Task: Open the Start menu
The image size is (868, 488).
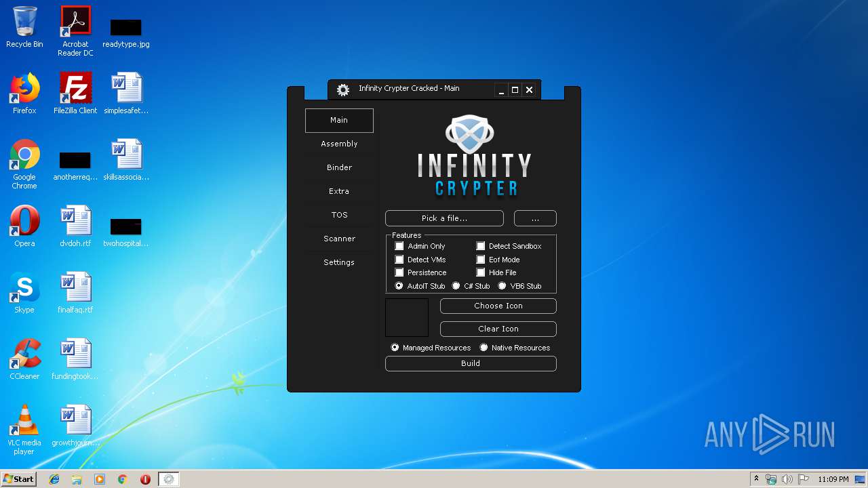Action: (x=19, y=479)
